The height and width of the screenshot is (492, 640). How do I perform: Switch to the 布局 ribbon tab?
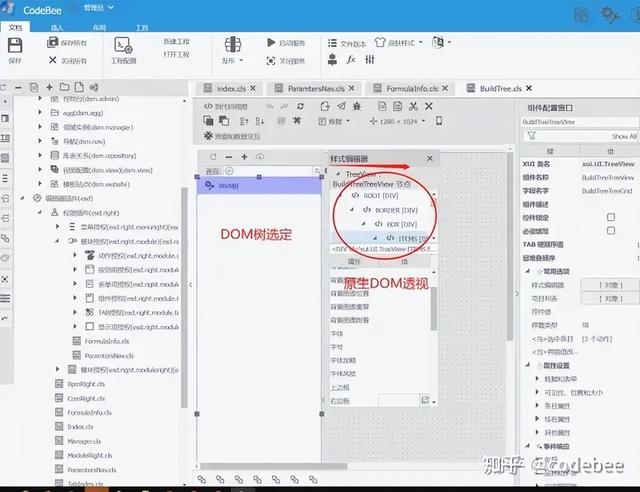99,28
